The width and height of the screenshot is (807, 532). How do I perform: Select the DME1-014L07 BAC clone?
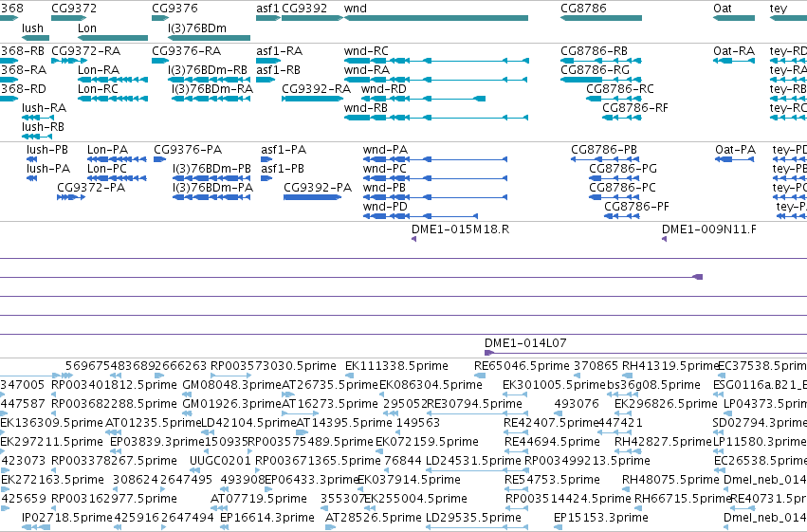(646, 353)
